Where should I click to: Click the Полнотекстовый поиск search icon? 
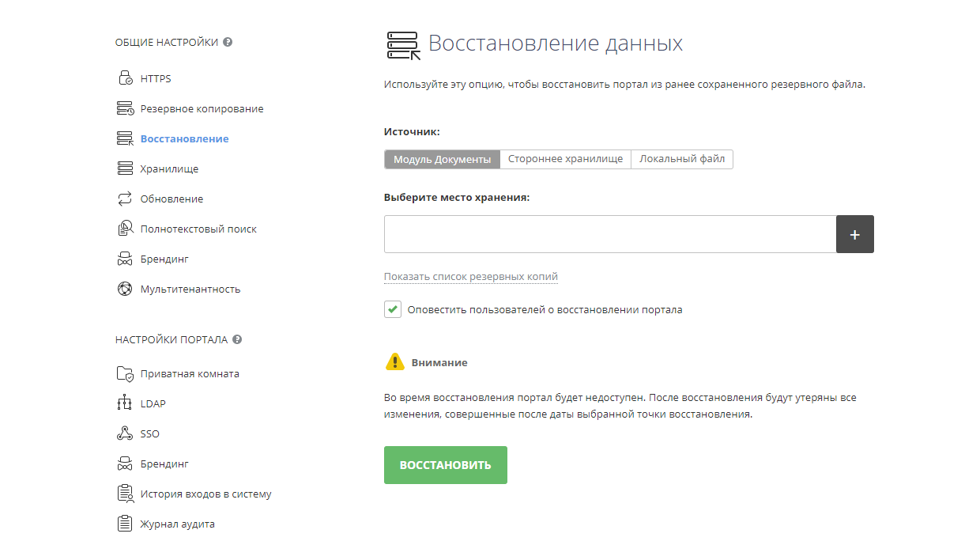125,229
